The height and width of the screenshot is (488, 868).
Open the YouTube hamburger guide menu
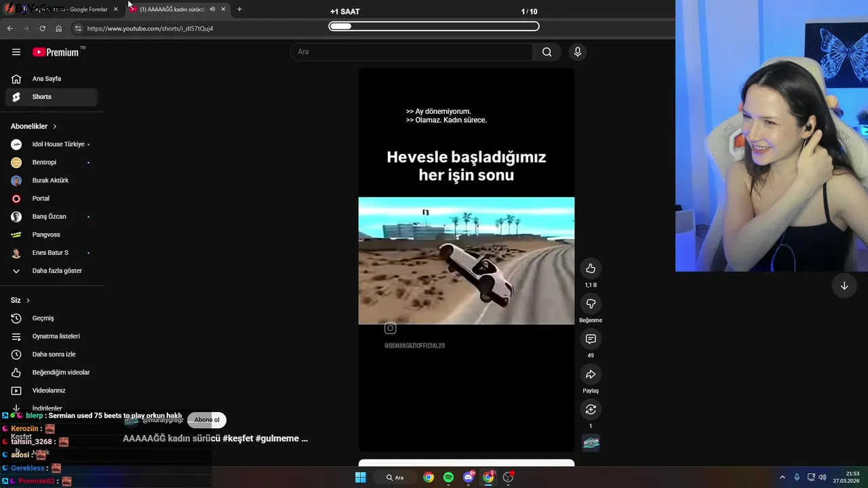[16, 52]
